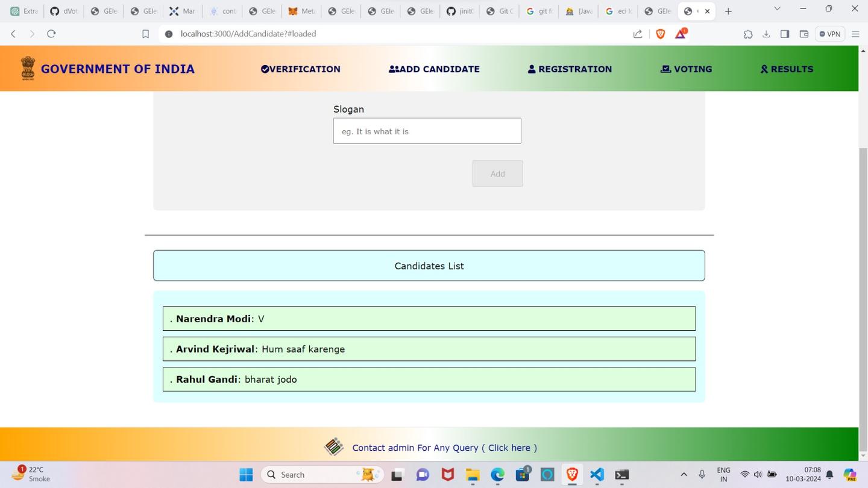
Task: Share this page icon
Action: pyautogui.click(x=638, y=34)
